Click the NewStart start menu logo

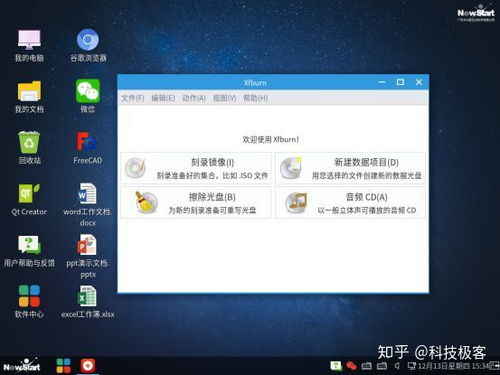point(22,366)
